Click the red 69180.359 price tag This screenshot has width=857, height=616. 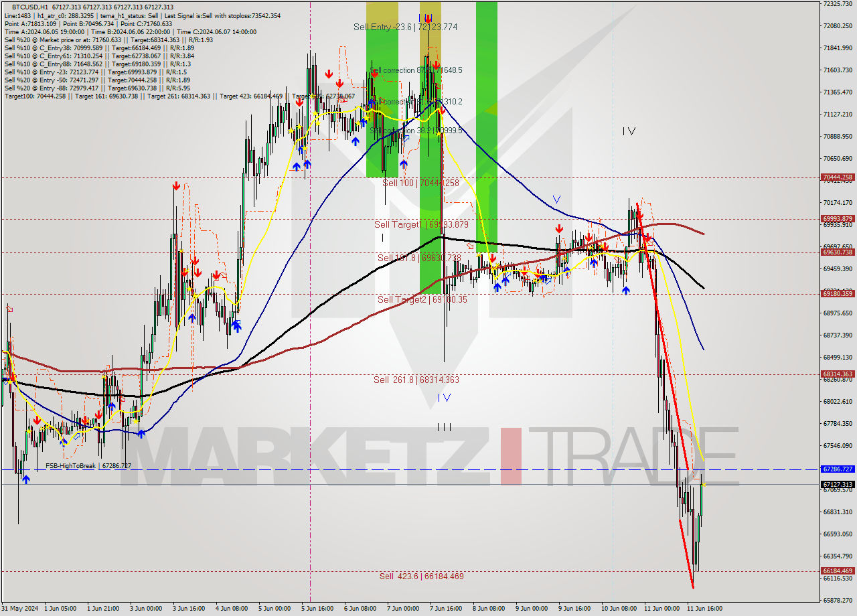(x=837, y=293)
